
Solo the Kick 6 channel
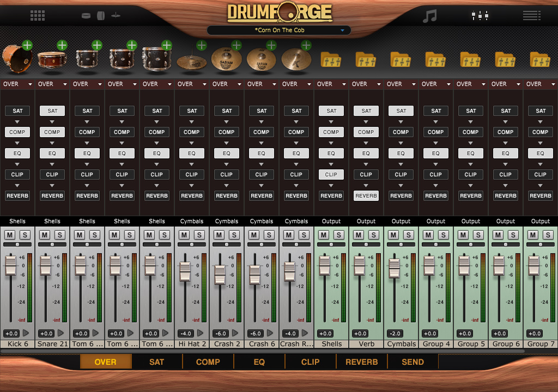(25, 235)
